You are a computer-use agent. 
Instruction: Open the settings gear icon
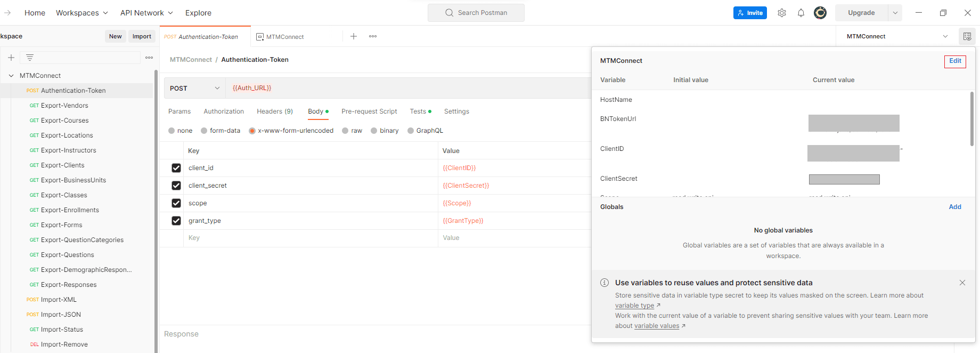781,13
